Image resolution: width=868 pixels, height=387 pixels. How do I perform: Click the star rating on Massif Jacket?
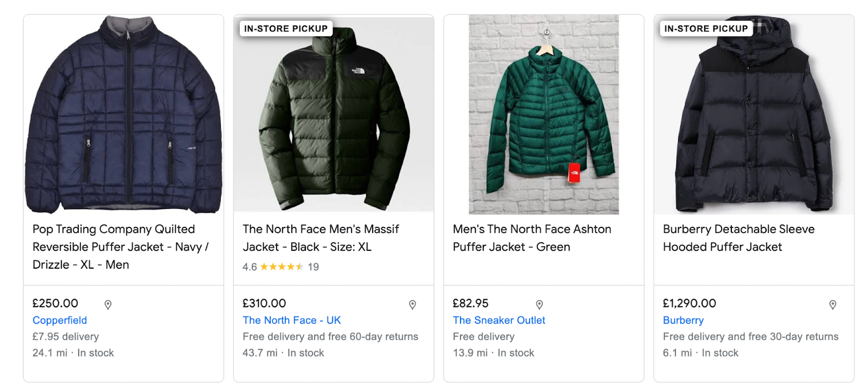pos(282,267)
